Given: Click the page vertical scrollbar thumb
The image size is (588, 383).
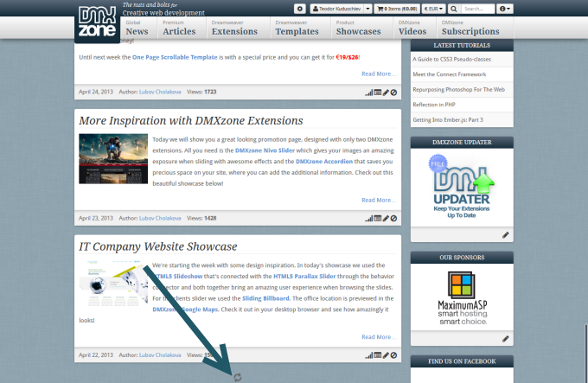Looking at the screenshot, I should click(x=586, y=354).
